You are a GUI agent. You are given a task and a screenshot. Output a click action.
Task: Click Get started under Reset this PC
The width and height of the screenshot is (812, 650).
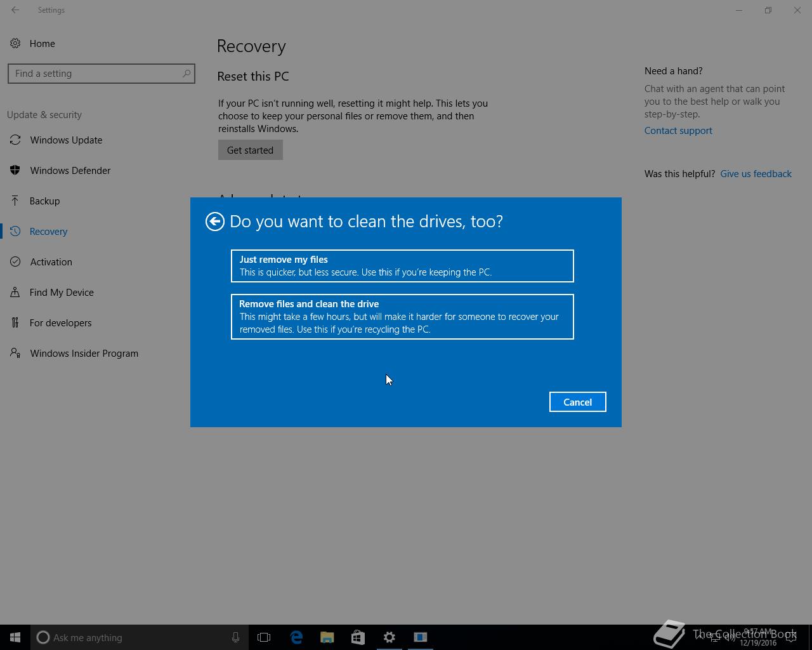coord(250,150)
